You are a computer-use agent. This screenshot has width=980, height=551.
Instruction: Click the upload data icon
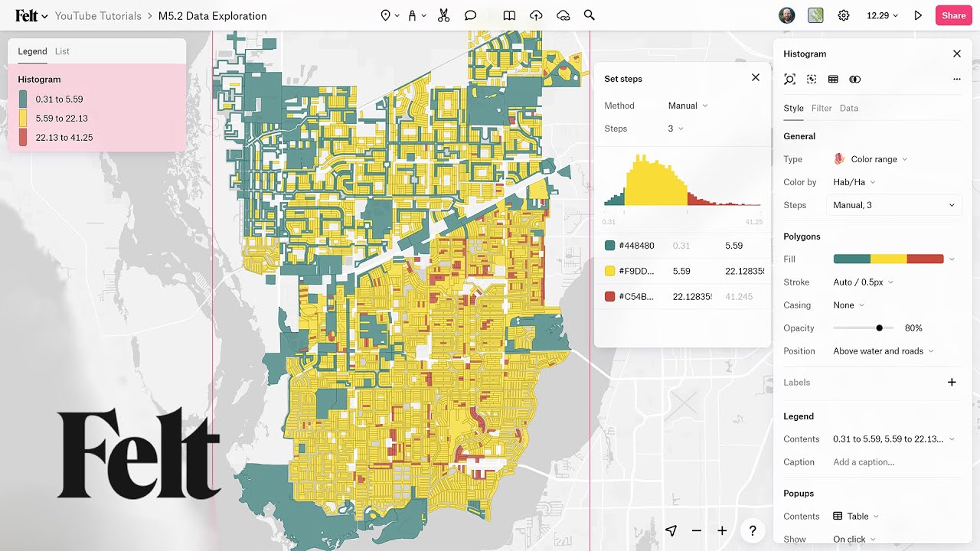point(536,15)
